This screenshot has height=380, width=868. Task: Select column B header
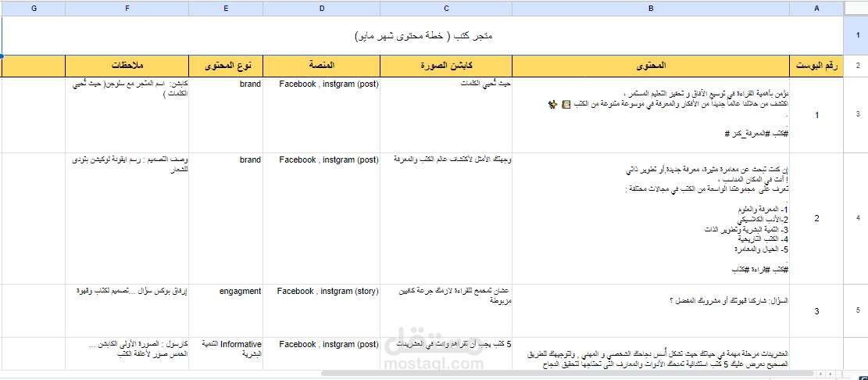[x=651, y=9]
